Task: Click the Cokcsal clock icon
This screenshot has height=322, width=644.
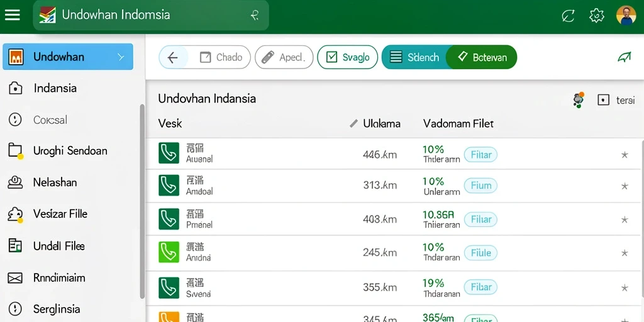Action: point(15,120)
